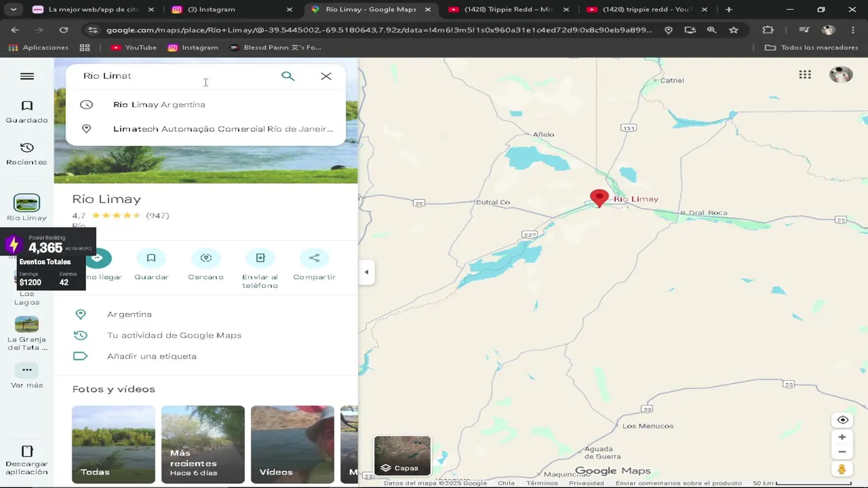The image size is (868, 488).
Task: Open the browser profile avatar in toolbar
Action: click(x=828, y=30)
